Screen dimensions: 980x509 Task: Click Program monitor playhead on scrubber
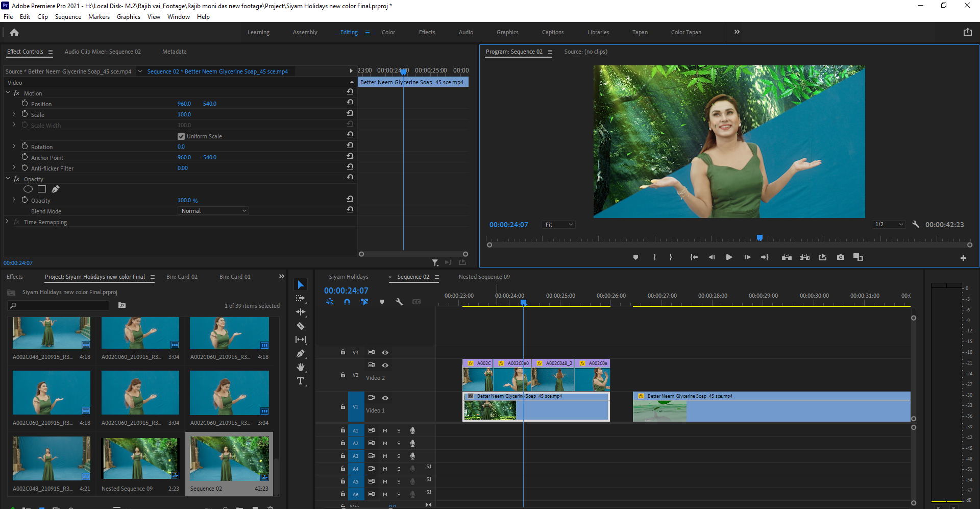tap(759, 238)
